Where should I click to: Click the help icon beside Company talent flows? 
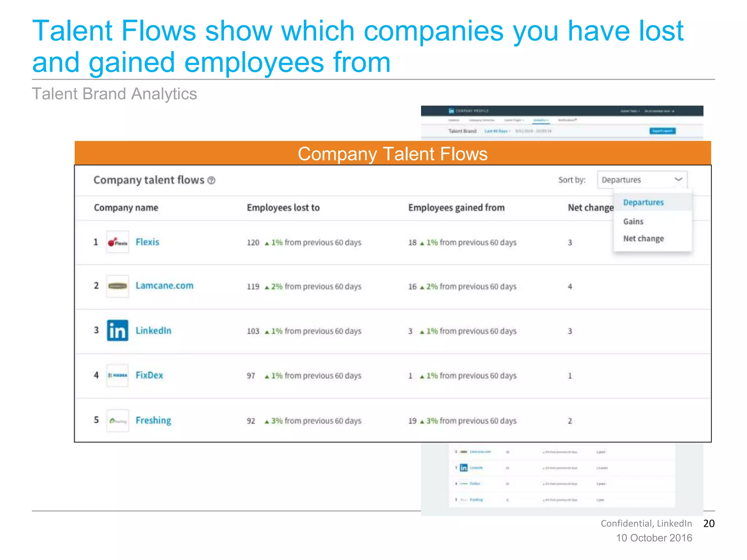[x=212, y=180]
